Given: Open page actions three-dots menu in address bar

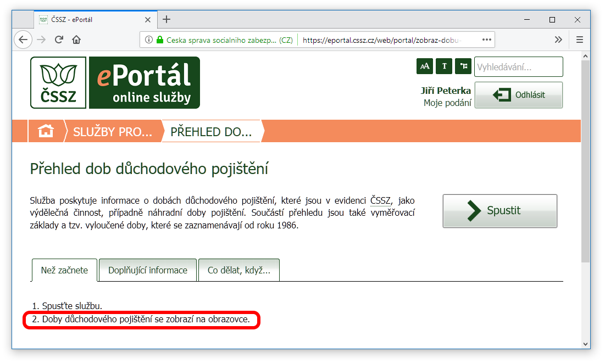Looking at the screenshot, I should tap(486, 40).
